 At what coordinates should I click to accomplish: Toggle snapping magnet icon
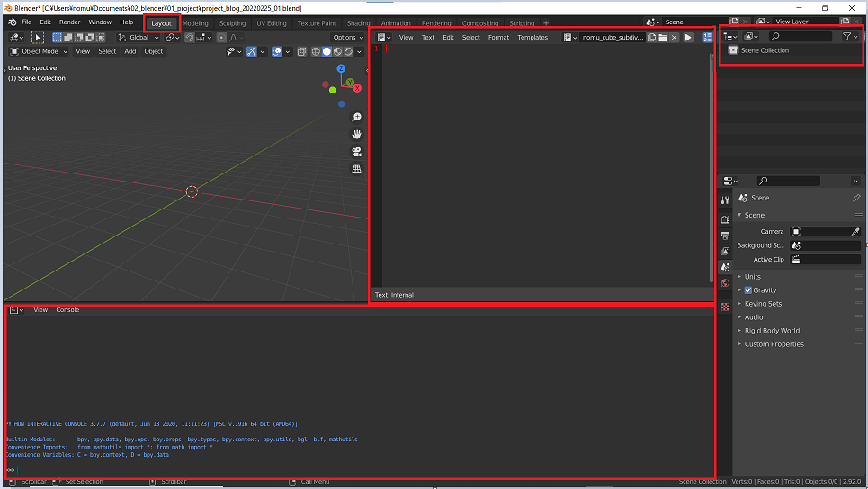(x=189, y=38)
